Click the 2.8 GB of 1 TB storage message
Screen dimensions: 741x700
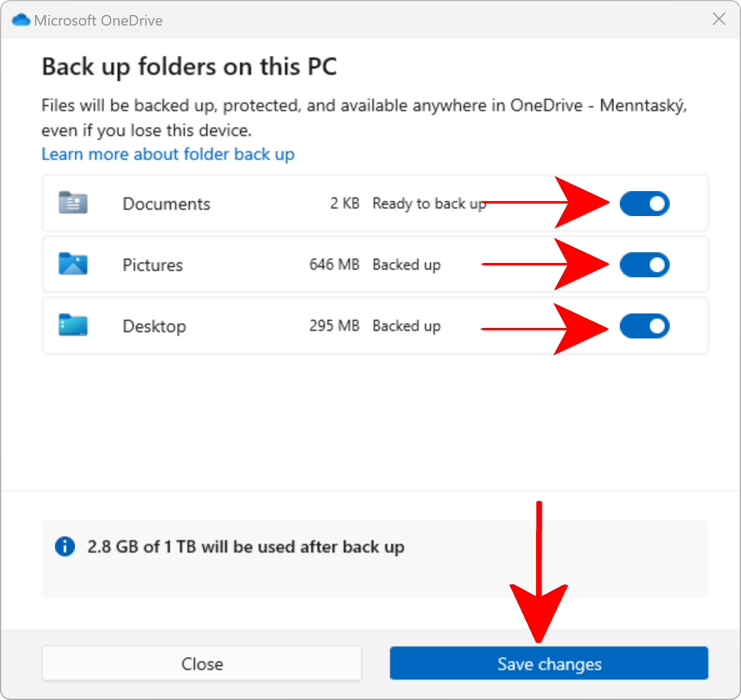pyautogui.click(x=246, y=547)
